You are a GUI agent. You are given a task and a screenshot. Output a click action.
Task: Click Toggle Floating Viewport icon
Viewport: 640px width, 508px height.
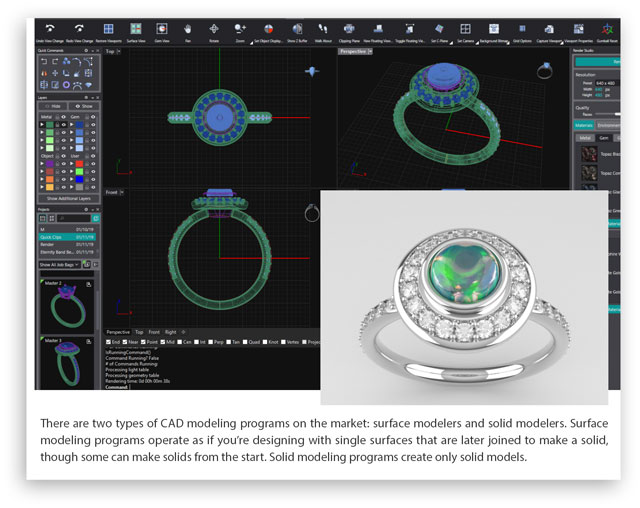point(409,29)
